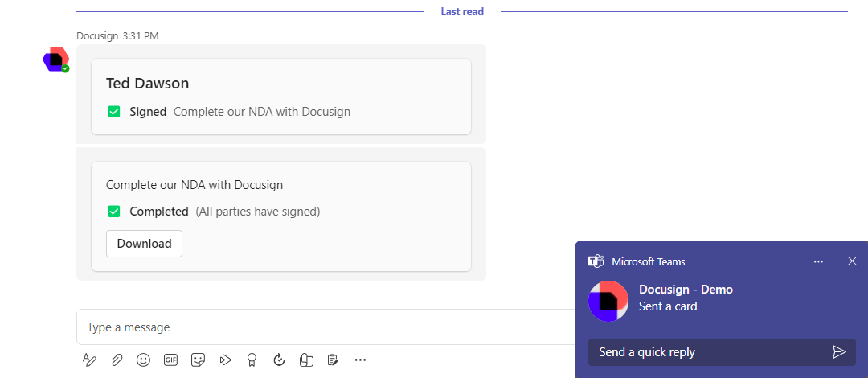Click the 3:31 PM message timestamp
Image resolution: width=868 pixels, height=378 pixels.
(x=141, y=36)
